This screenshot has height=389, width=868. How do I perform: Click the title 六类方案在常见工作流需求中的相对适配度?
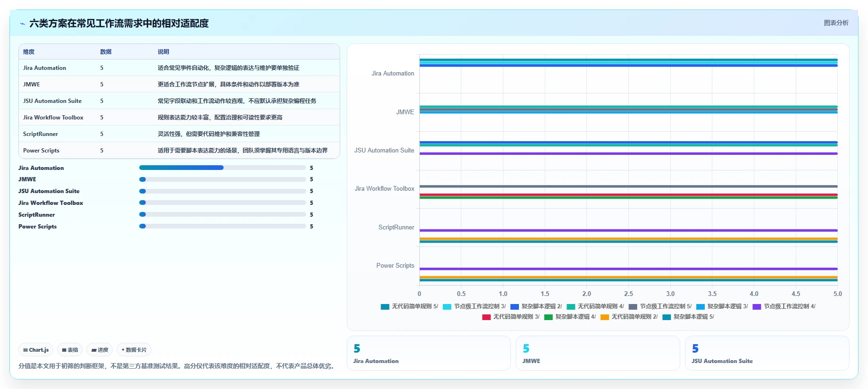(119, 24)
